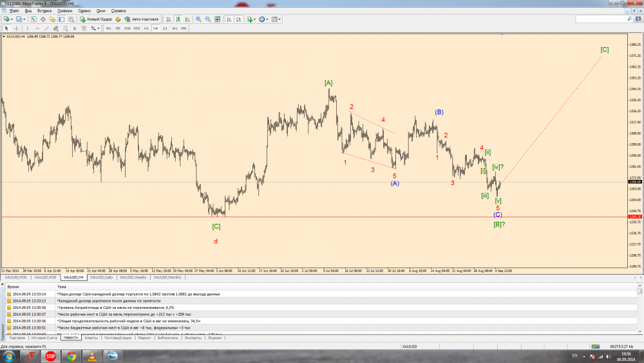The height and width of the screenshot is (363, 644).
Task: Select the arrow Cursor tool
Action: (6, 28)
